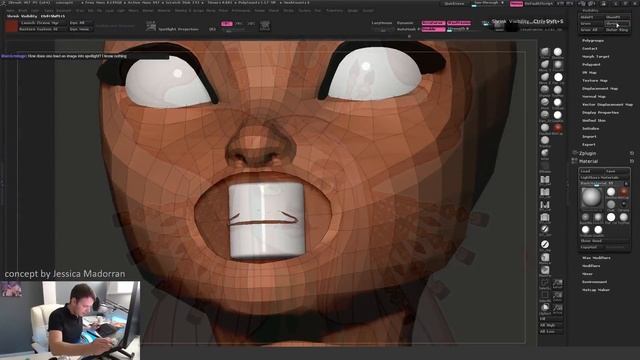Image resolution: width=640 pixels, height=360 pixels.
Task: Select the Inflat brush icon
Action: tap(545, 153)
